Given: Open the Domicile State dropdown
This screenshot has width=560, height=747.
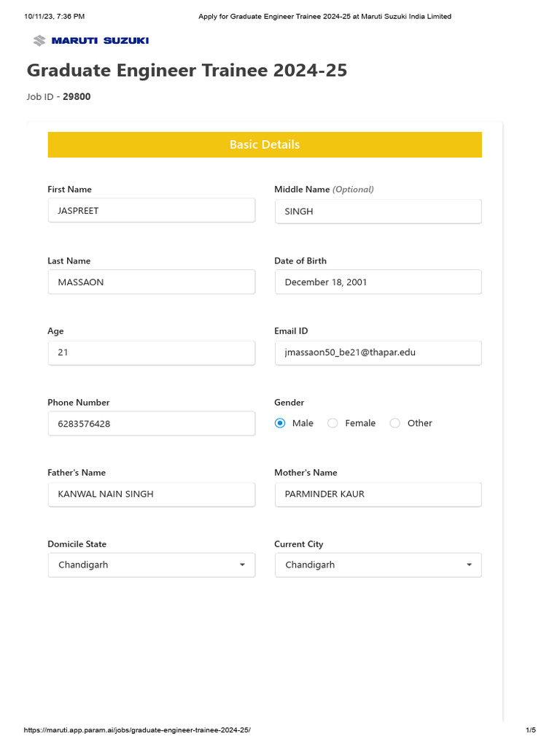Looking at the screenshot, I should click(152, 565).
